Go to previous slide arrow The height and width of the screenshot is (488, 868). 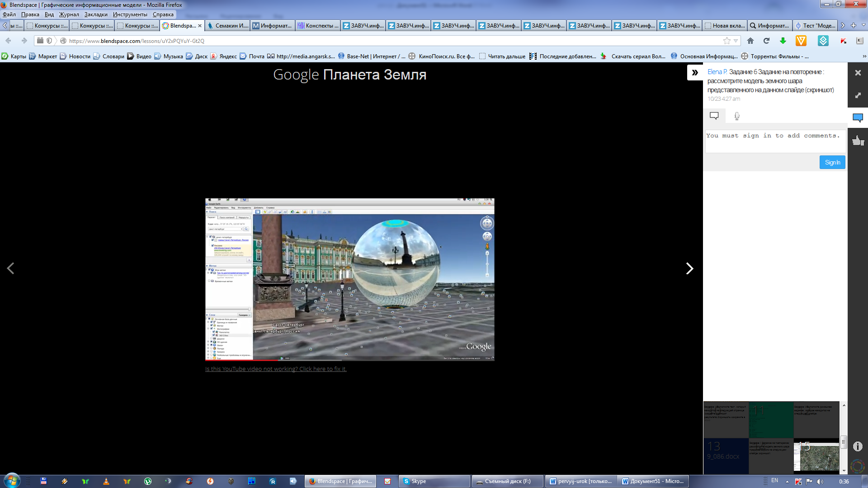click(10, 268)
